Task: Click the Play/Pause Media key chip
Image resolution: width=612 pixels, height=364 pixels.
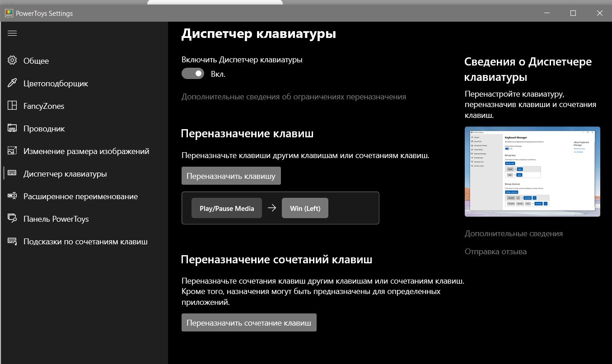Action: click(227, 208)
